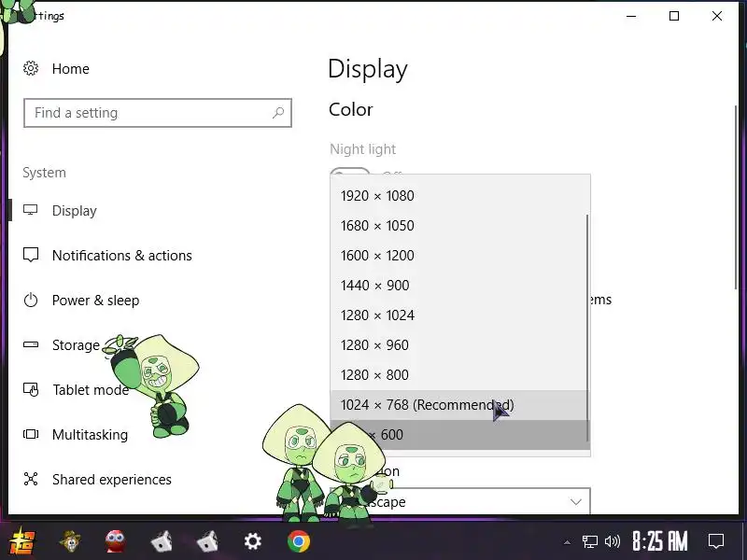The image size is (747, 560).
Task: Go to Notifications & actions settings
Action: click(122, 255)
